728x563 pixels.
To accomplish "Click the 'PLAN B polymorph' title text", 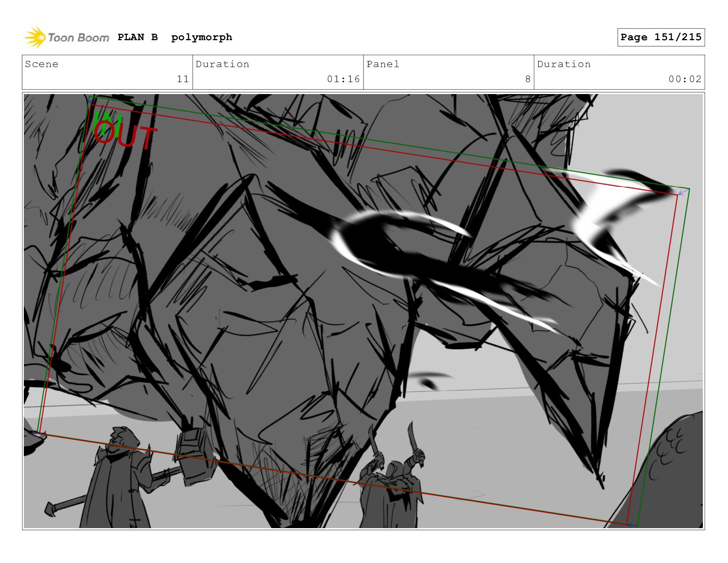I will (175, 37).
